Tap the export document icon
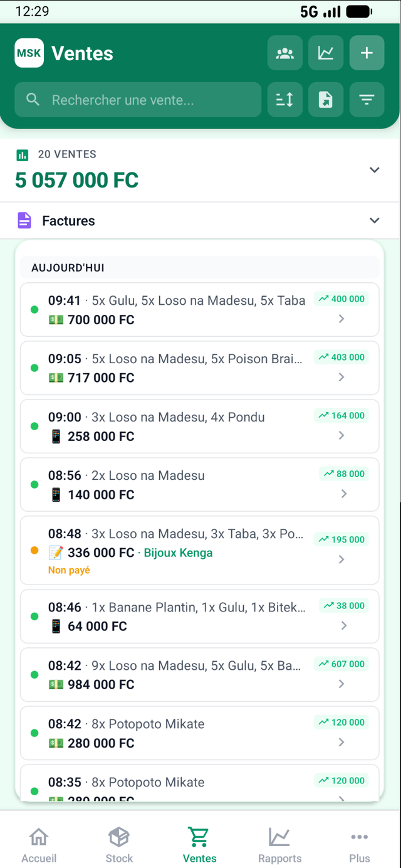Screen dimensions: 401x868 coord(326,100)
